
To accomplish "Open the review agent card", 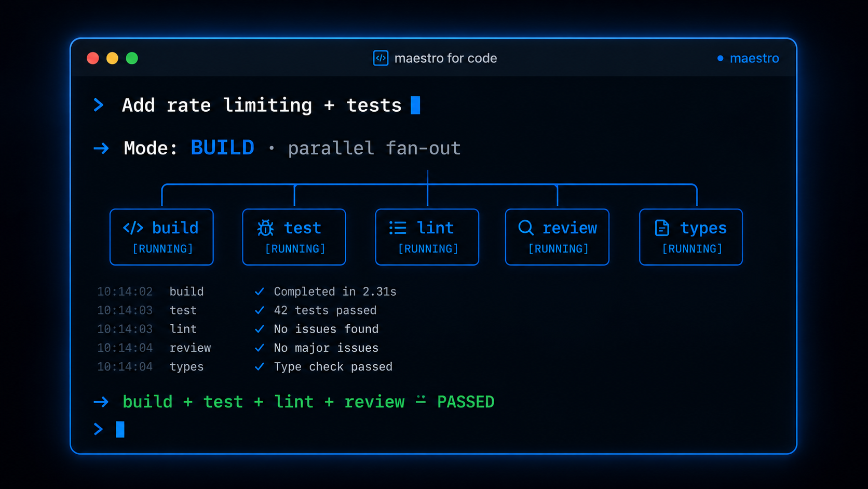I will click(557, 237).
